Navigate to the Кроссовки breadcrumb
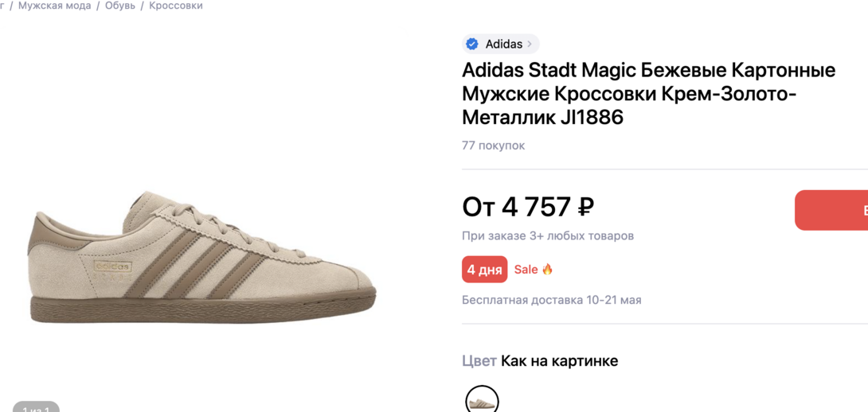 pos(176,6)
